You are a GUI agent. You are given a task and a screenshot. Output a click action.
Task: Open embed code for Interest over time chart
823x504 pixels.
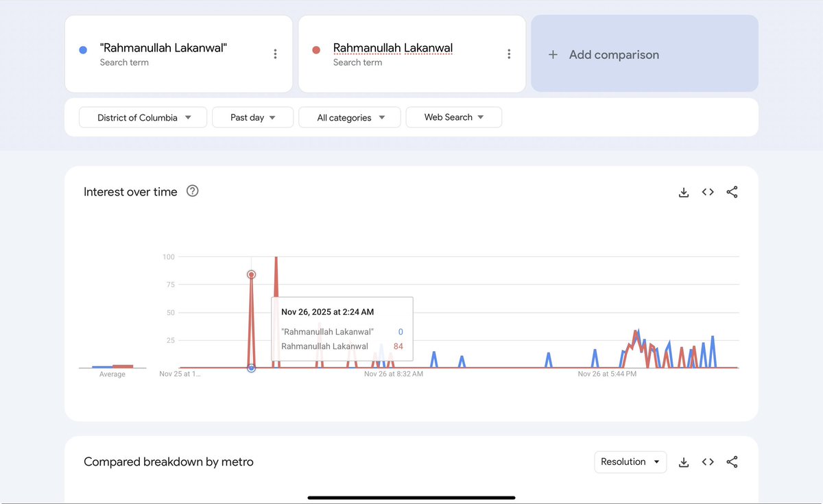707,192
